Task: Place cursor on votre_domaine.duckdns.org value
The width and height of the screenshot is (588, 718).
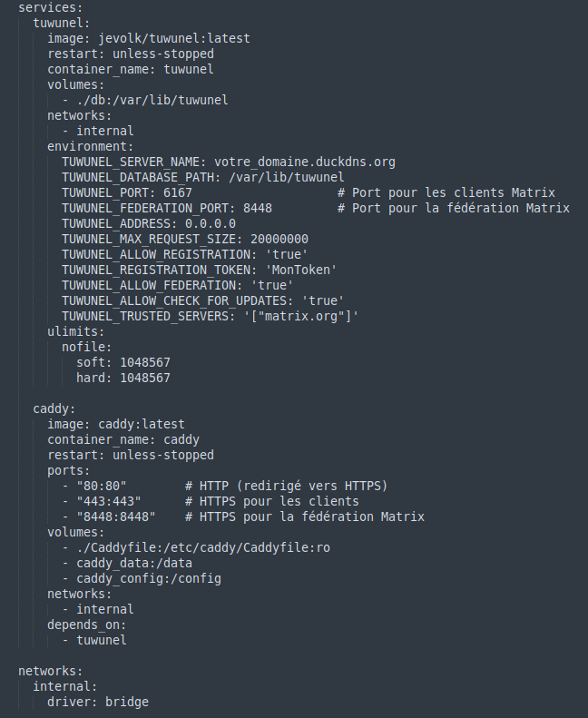Action: pyautogui.click(x=305, y=162)
